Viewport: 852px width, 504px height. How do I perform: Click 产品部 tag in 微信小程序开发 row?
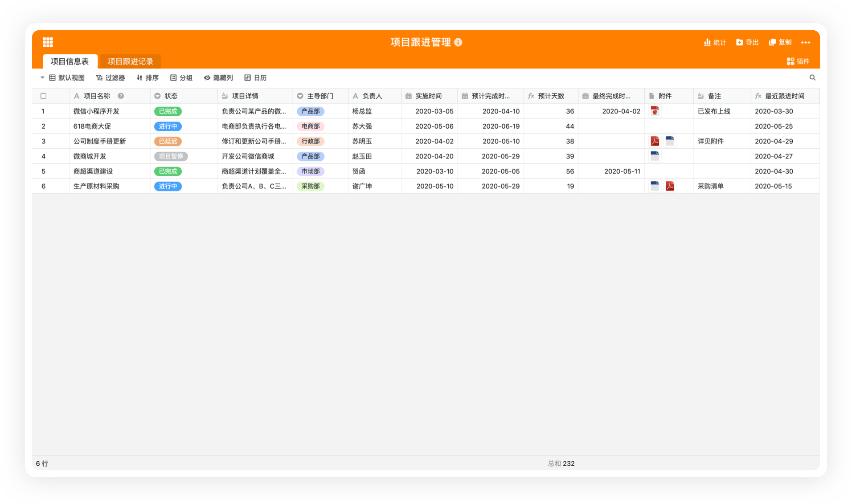click(311, 111)
